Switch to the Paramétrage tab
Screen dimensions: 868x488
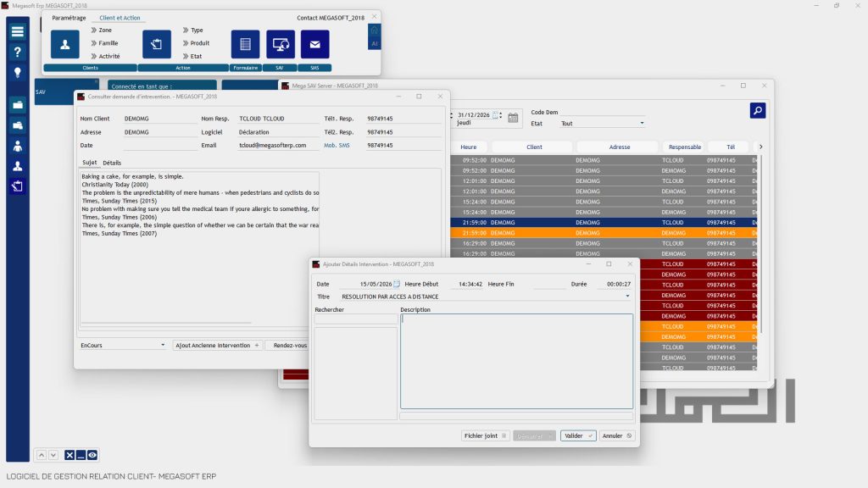[69, 18]
